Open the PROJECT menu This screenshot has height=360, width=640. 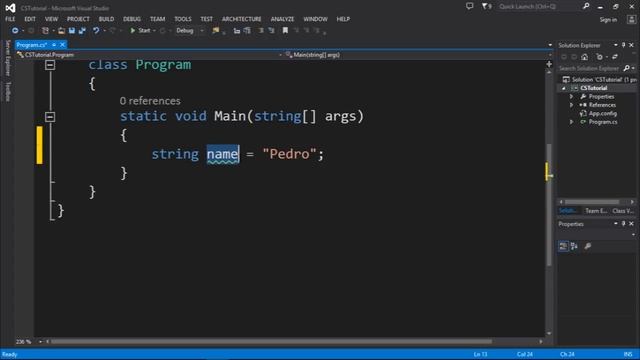78,19
